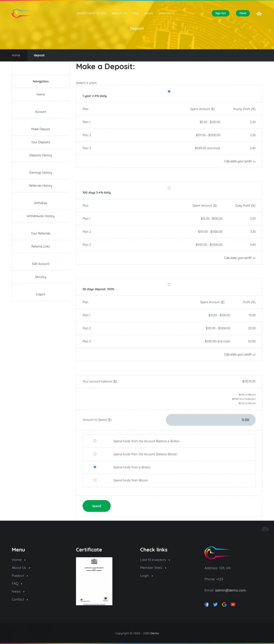This screenshot has height=644, width=274.
Task: Click the Sign Out button
Action: (220, 13)
